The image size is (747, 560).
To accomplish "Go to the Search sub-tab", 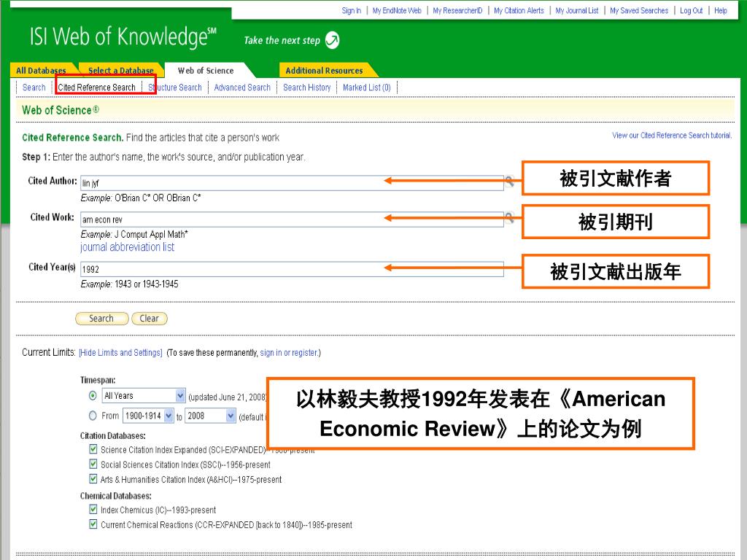I will point(34,87).
